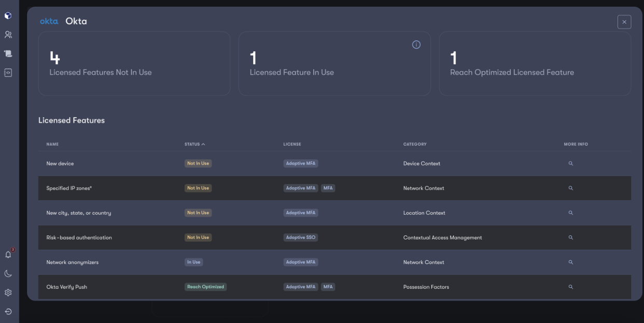Open more info for Risk-based authentication
Image resolution: width=644 pixels, height=323 pixels.
click(x=570, y=237)
